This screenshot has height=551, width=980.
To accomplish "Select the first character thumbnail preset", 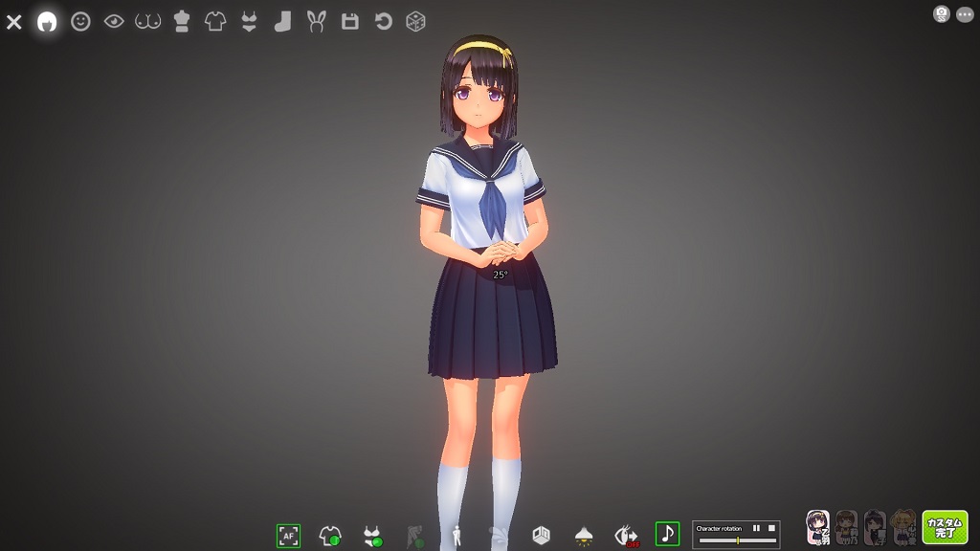I will pos(818,527).
